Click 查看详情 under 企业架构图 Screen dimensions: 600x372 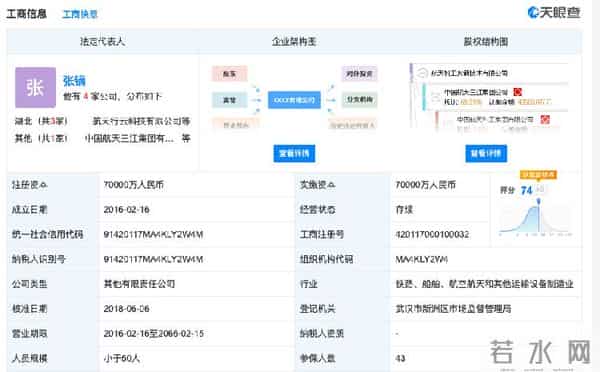coord(294,153)
